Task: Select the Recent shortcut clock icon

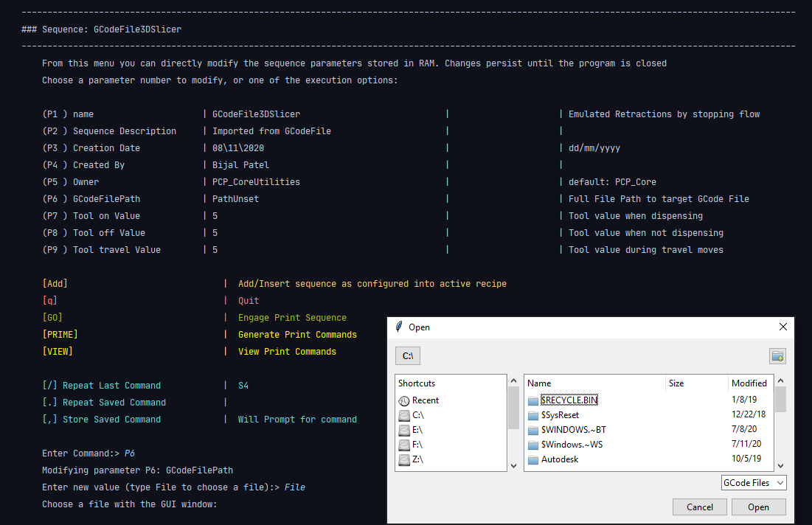Action: point(404,400)
